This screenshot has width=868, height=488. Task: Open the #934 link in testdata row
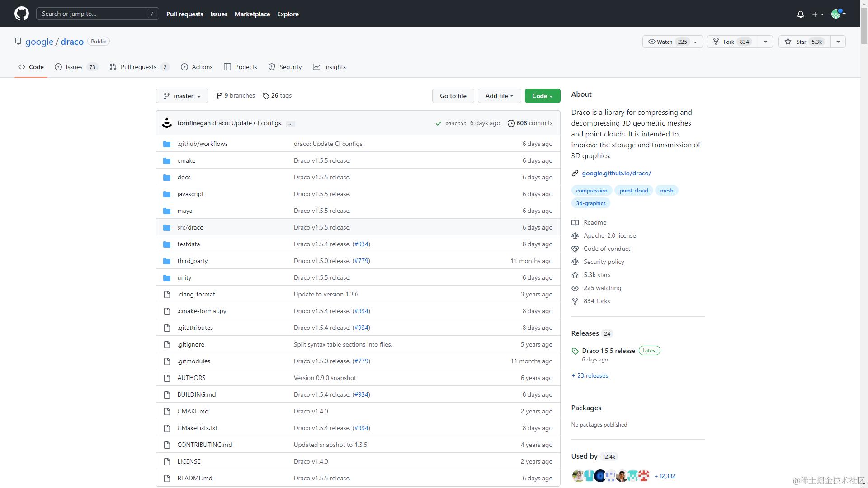tap(361, 244)
